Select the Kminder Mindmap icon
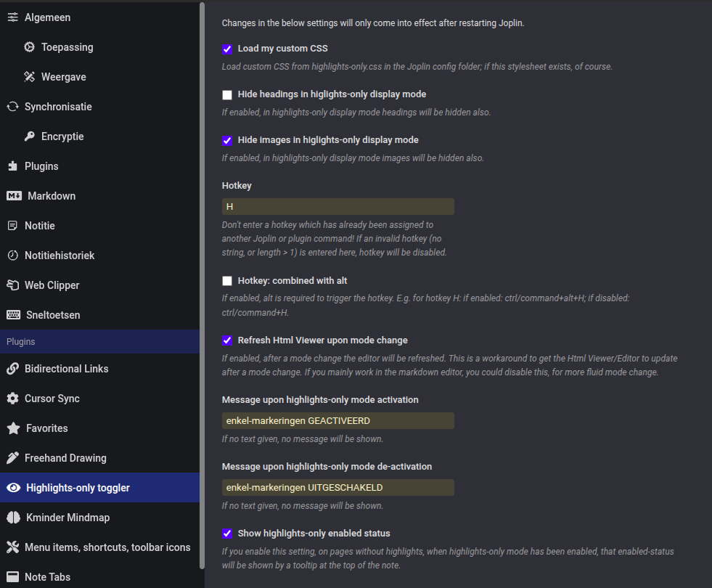The image size is (712, 588). [x=13, y=518]
